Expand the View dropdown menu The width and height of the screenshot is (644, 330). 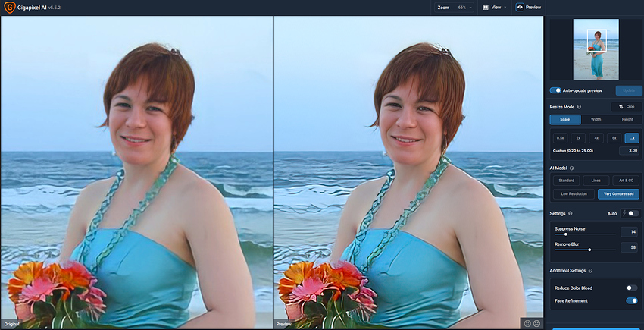[495, 7]
